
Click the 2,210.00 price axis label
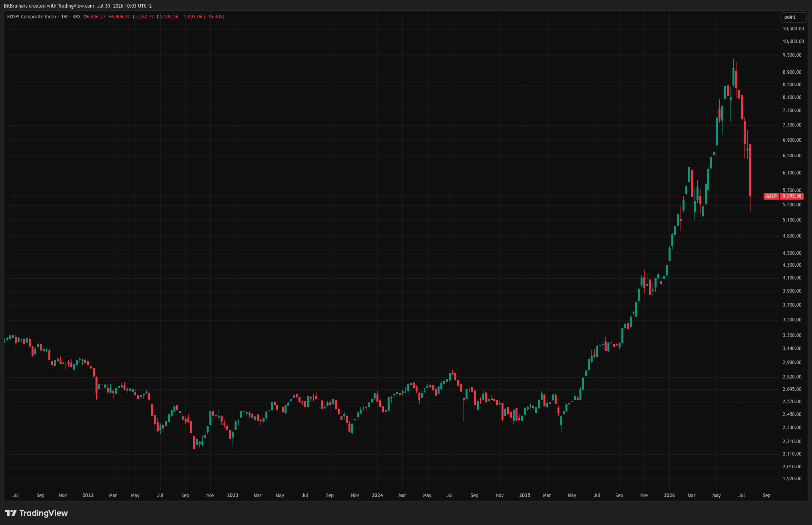pos(792,442)
